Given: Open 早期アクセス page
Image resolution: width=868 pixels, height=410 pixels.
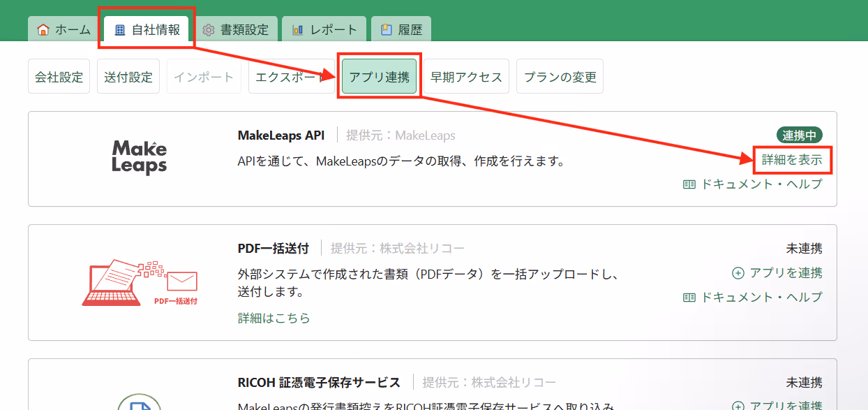Looking at the screenshot, I should (x=466, y=77).
